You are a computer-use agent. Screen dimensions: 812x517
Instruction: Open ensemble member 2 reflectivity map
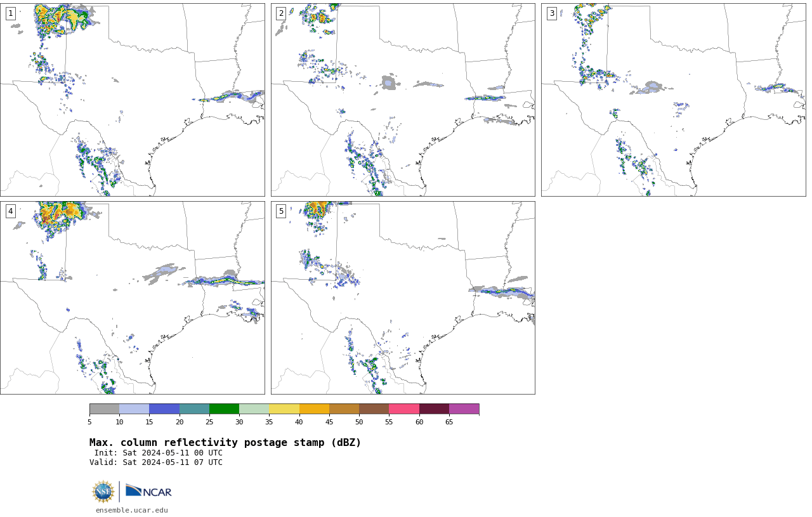tap(403, 100)
